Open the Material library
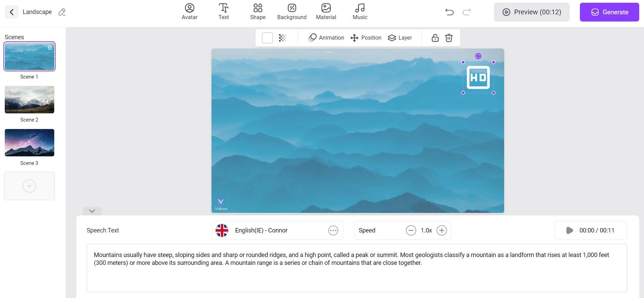This screenshot has height=298, width=644. click(x=326, y=12)
